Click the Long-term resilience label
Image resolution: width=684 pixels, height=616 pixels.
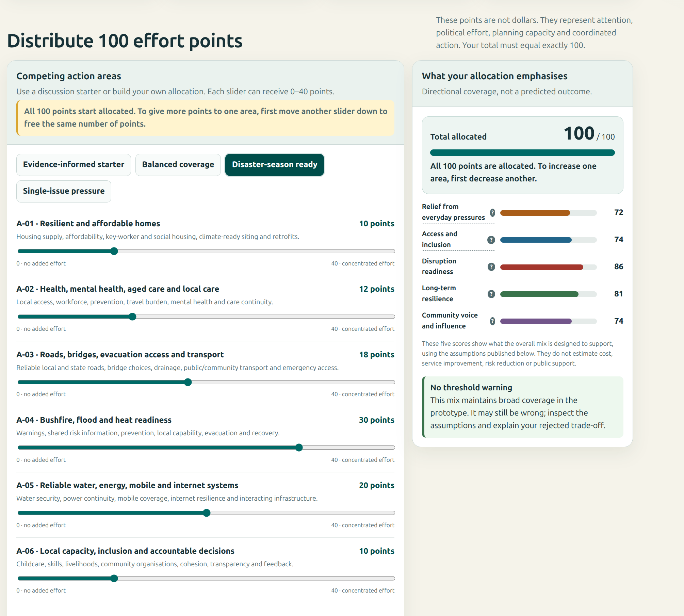pos(439,294)
